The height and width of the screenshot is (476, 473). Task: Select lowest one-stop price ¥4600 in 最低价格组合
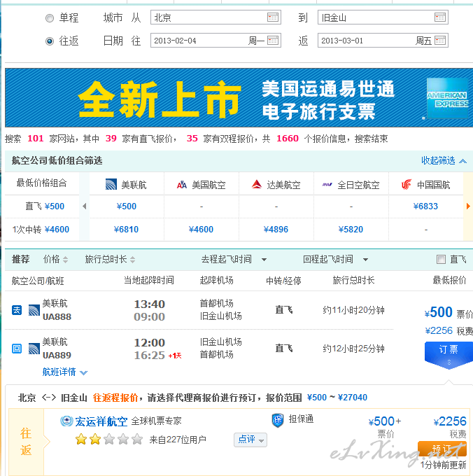57,230
